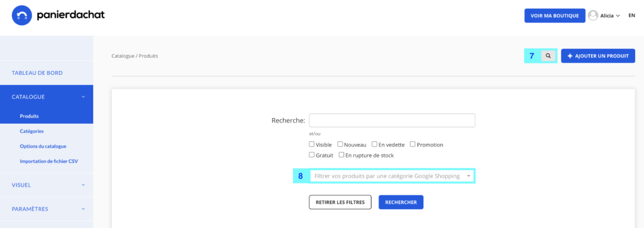Open the Google Shopping category filter dropdown
This screenshot has width=644, height=228.
392,176
